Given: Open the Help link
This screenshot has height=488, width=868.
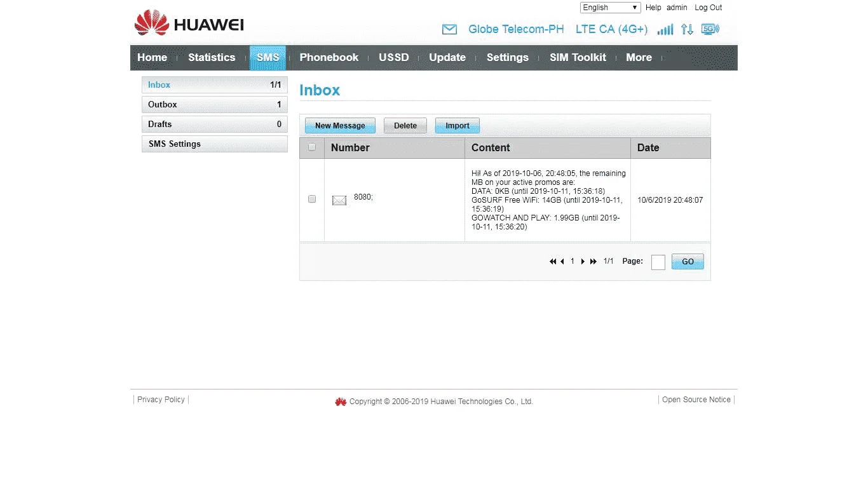Looking at the screenshot, I should click(653, 8).
